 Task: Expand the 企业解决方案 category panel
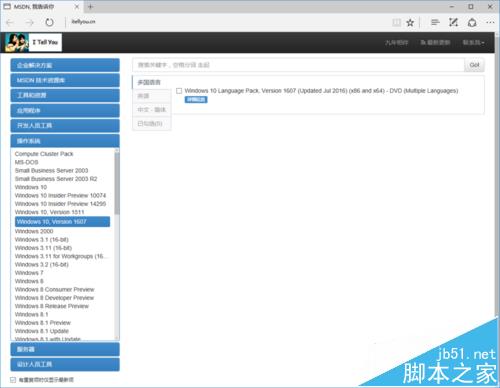click(x=65, y=65)
